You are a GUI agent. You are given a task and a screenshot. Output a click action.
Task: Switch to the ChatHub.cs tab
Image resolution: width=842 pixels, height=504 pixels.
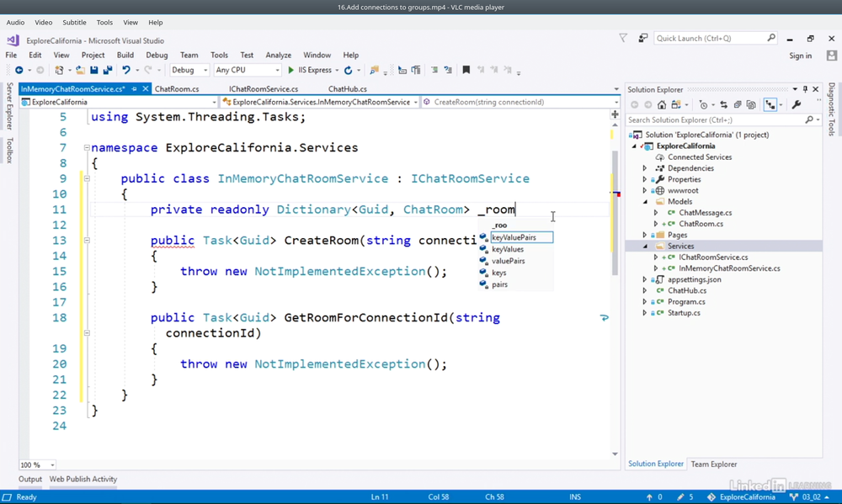tap(348, 89)
